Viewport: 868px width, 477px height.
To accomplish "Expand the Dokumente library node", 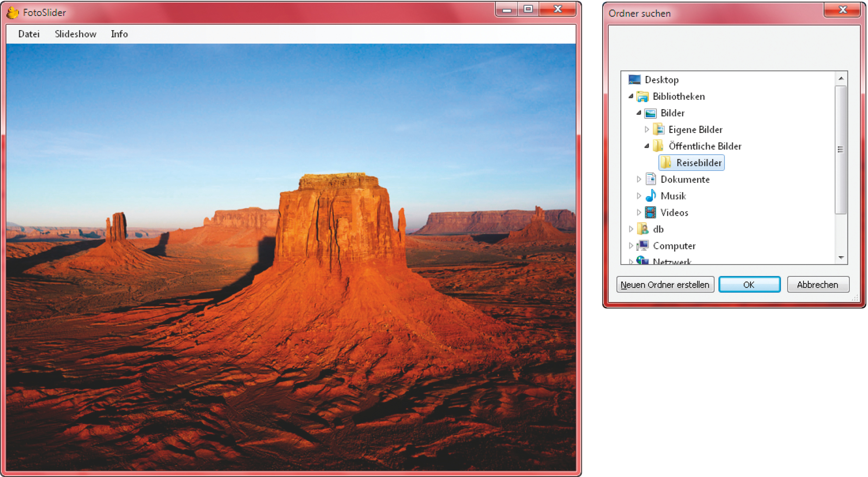I will coord(639,179).
